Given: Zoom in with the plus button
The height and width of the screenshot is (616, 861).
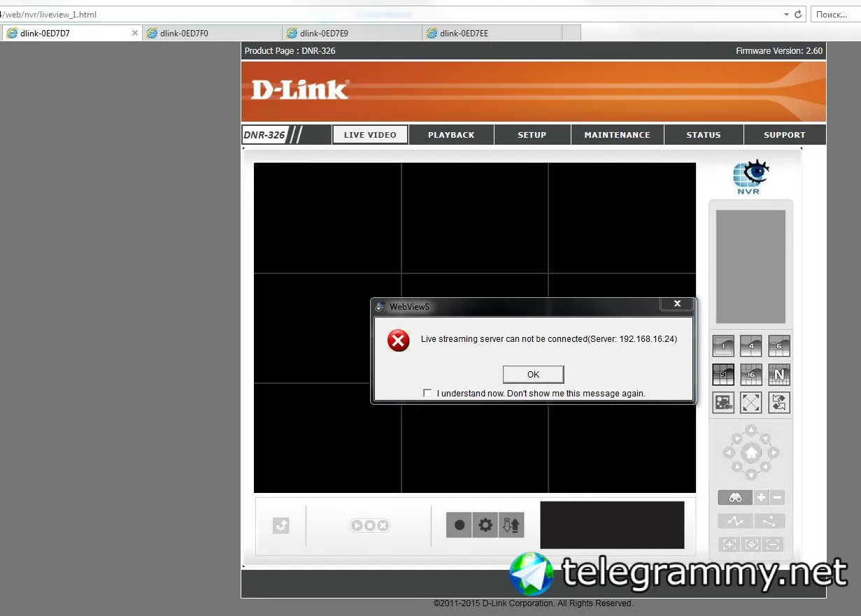Looking at the screenshot, I should 762,498.
